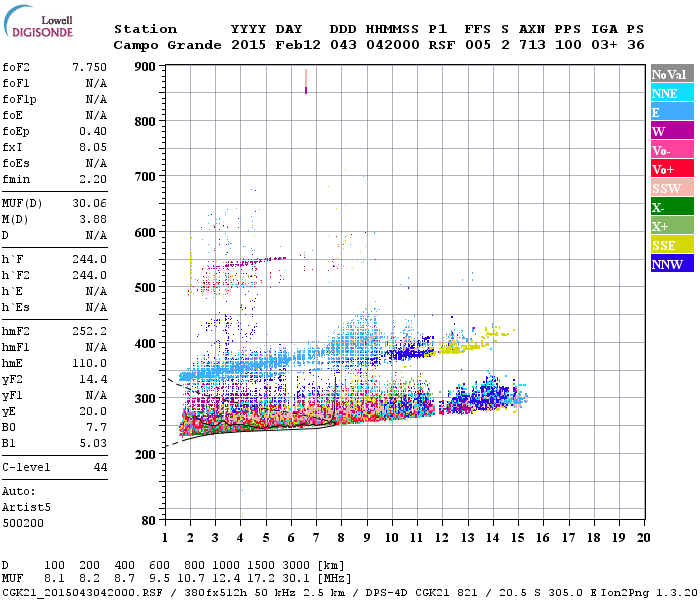
Task: Select the W legend swatch
Action: click(672, 131)
